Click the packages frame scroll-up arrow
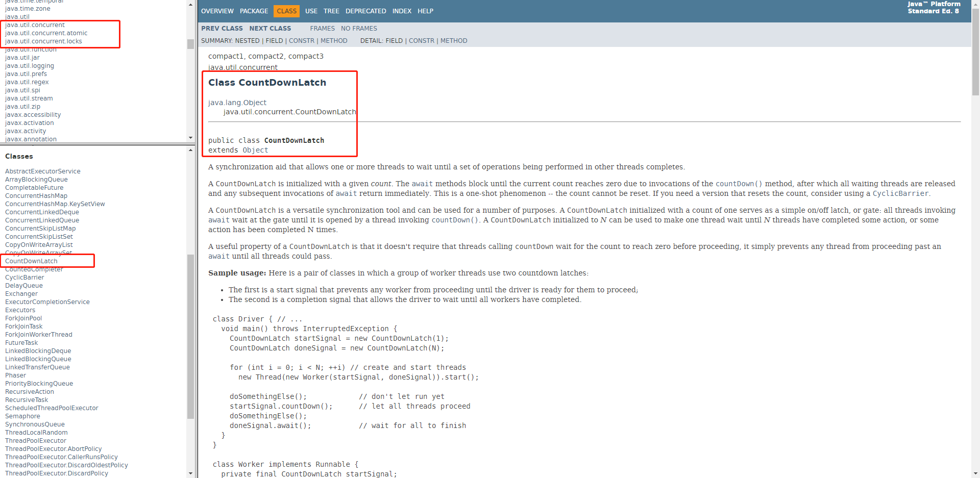980x478 pixels. [190, 5]
